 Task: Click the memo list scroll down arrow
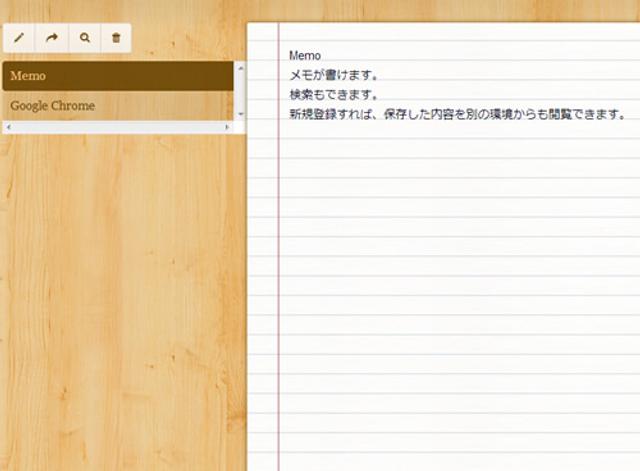240,115
